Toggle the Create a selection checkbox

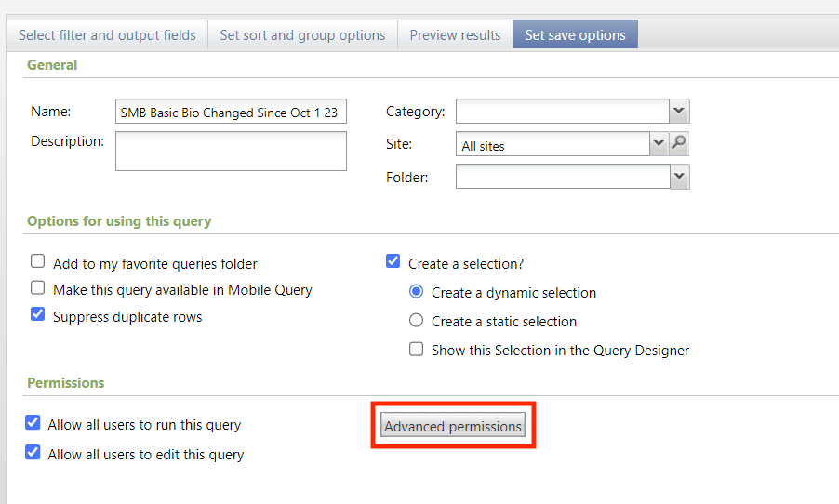click(393, 261)
